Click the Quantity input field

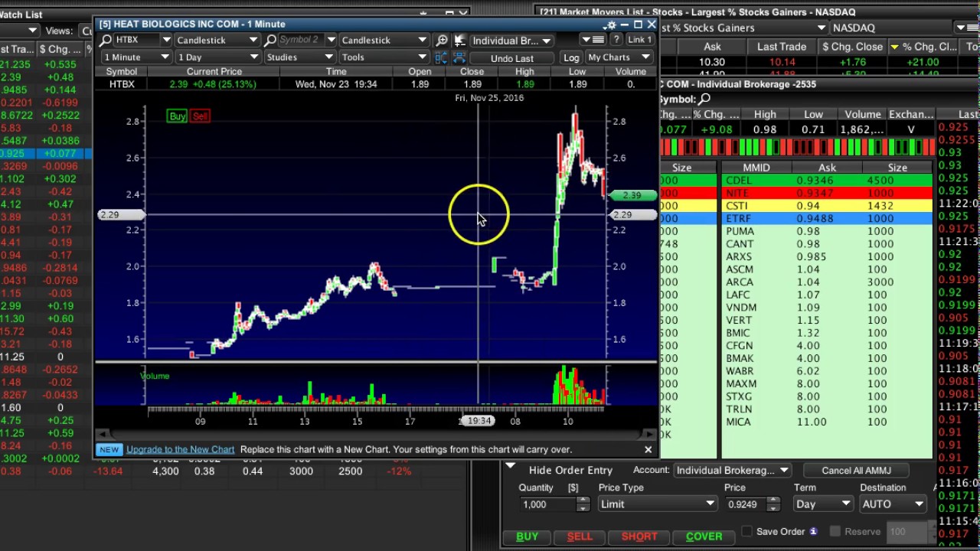547,504
